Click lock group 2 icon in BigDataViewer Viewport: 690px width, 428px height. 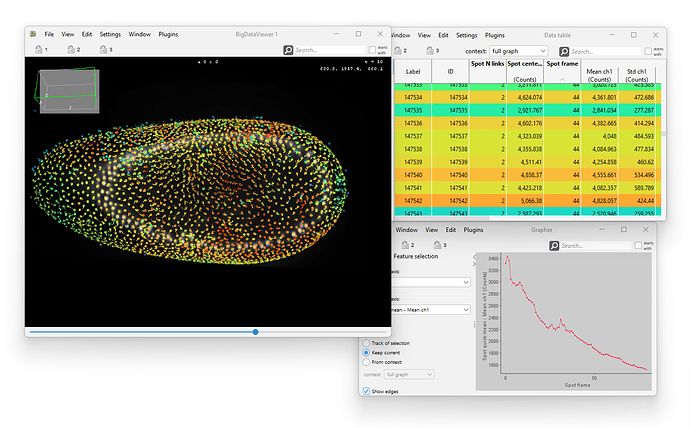[71, 49]
